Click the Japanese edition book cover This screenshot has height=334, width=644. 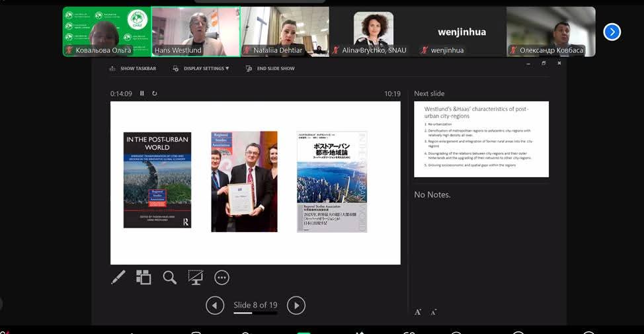tap(332, 182)
